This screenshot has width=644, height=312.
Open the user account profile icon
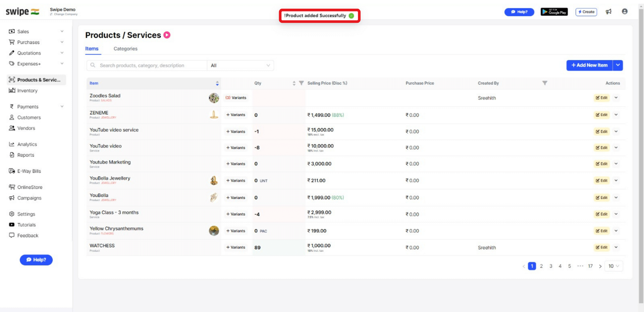click(x=625, y=11)
